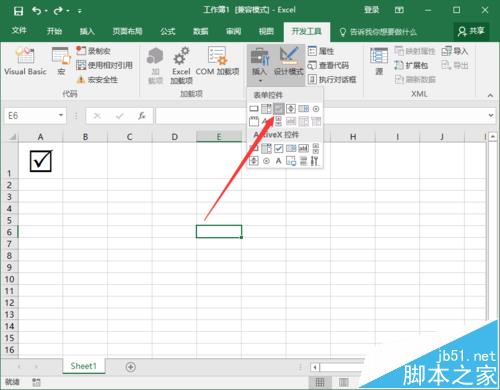Switch to the 审阅 Review tab
This screenshot has height=390, width=500.
[233, 31]
